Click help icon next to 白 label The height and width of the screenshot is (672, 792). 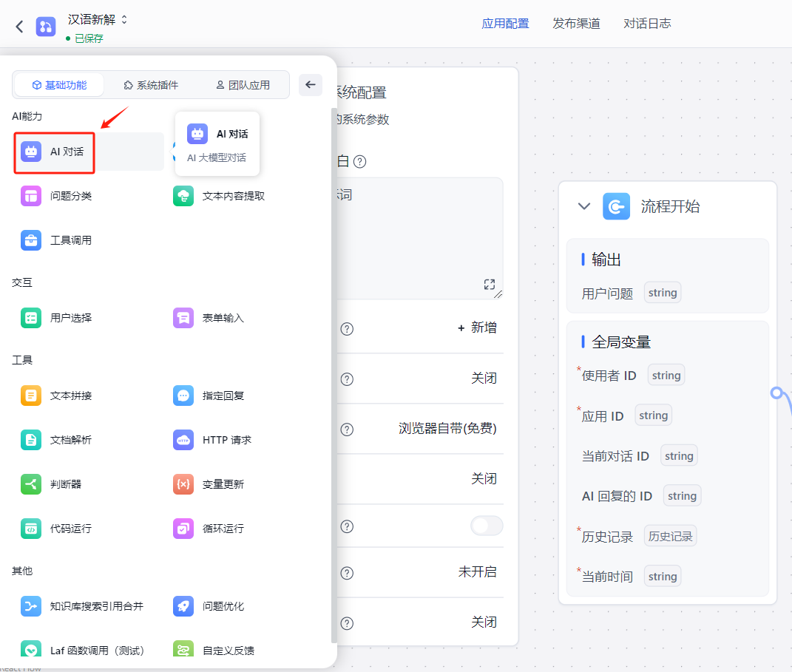[359, 162]
